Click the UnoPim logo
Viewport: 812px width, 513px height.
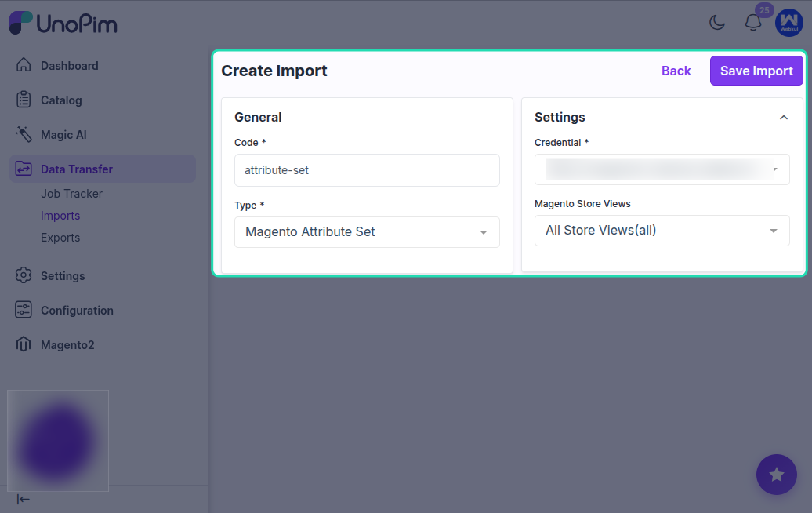coord(63,23)
